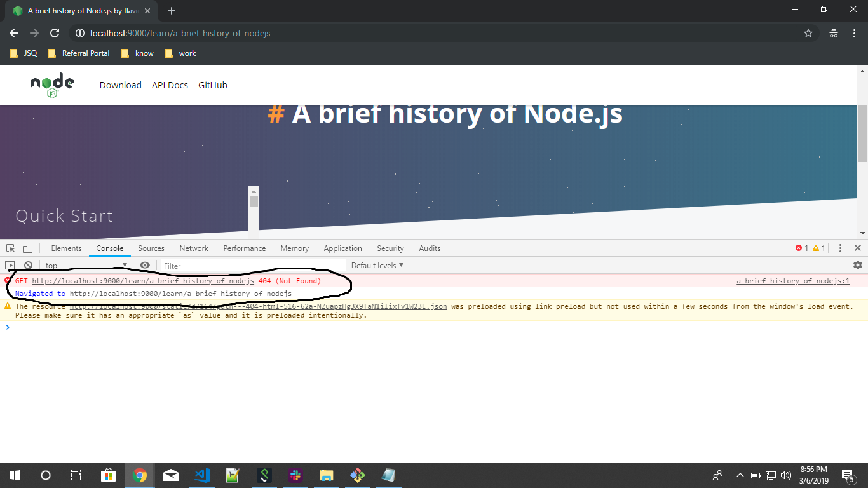Open the Chrome three-dot menu
Image resolution: width=868 pixels, height=488 pixels.
pos(854,33)
